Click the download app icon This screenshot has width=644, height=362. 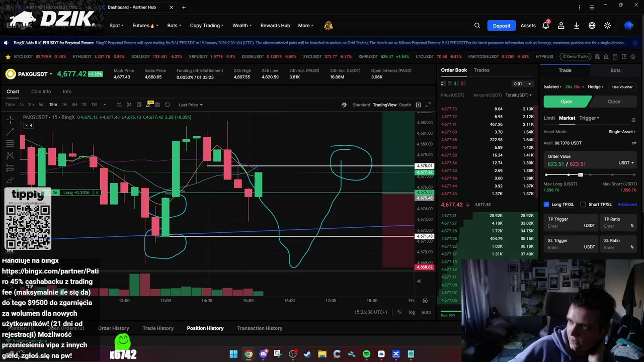coord(577,26)
